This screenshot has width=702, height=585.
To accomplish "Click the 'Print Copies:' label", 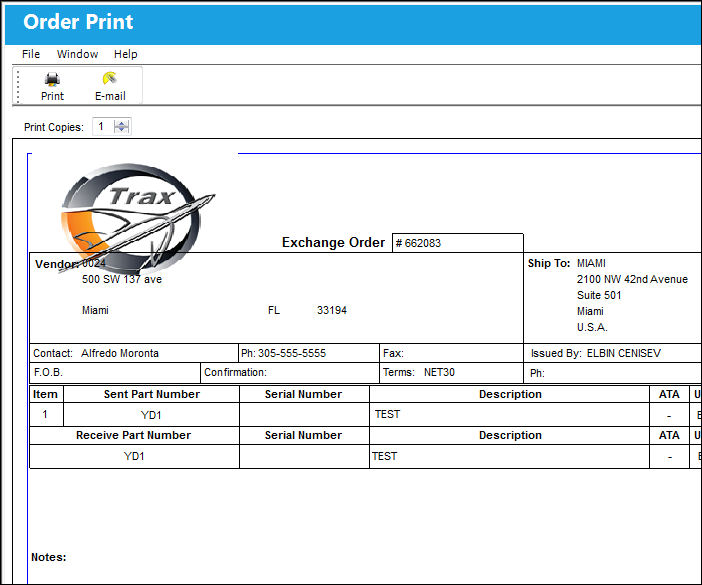I will [54, 127].
